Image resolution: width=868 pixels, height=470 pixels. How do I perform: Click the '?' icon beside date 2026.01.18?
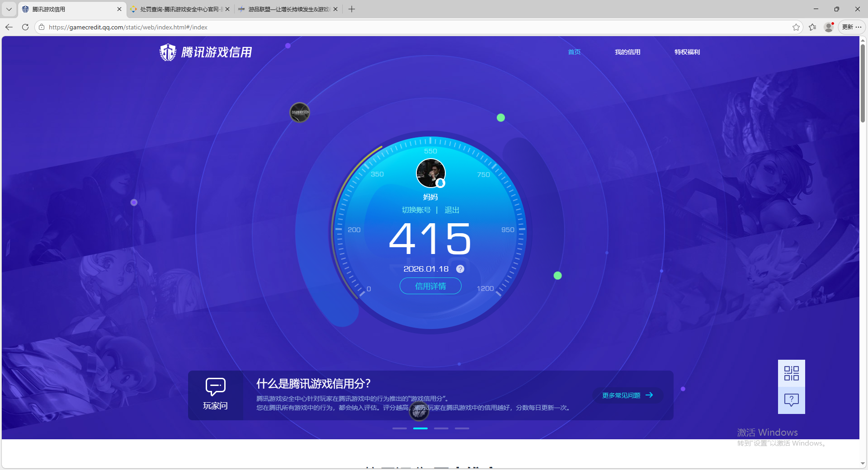pos(460,268)
